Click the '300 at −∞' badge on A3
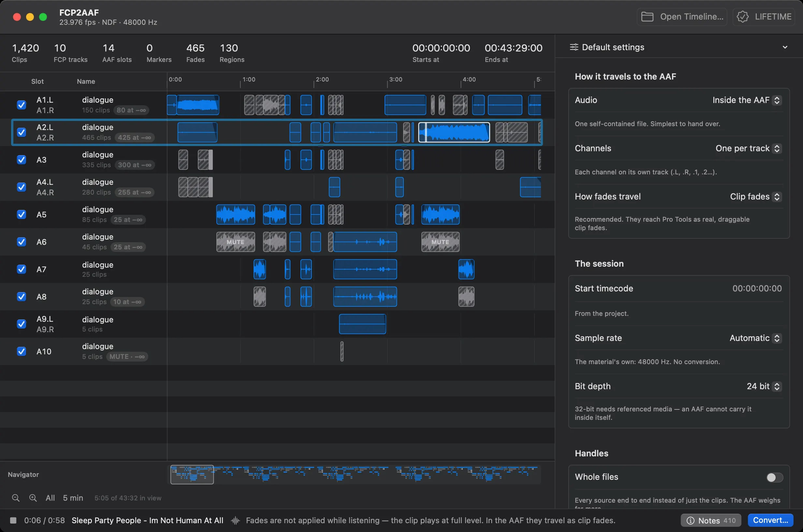The image size is (803, 532). (x=135, y=165)
